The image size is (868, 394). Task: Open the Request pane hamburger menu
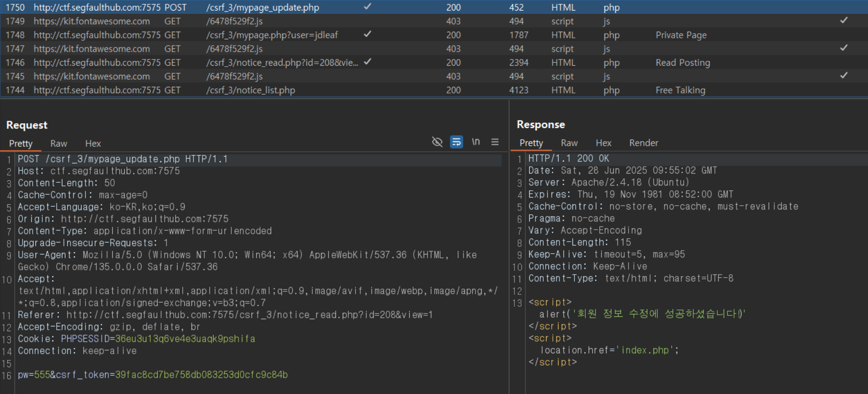tap(495, 142)
